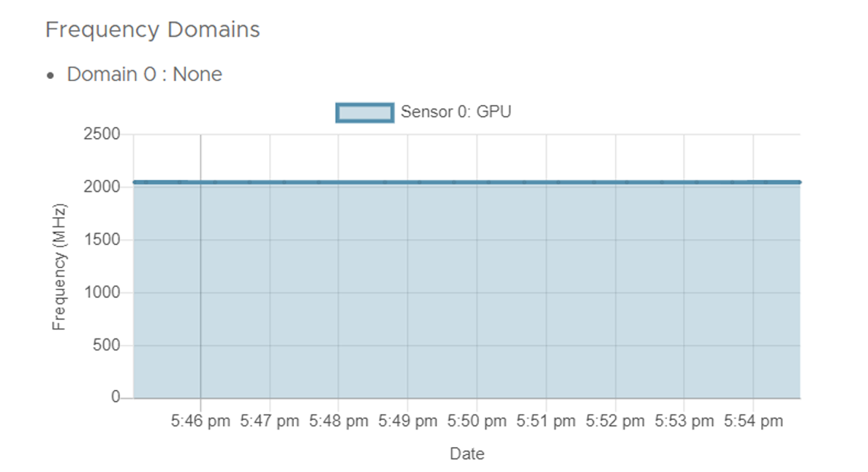Click the 5:46 pm time axis label
Viewport: 868px width, 472px height.
click(x=200, y=422)
